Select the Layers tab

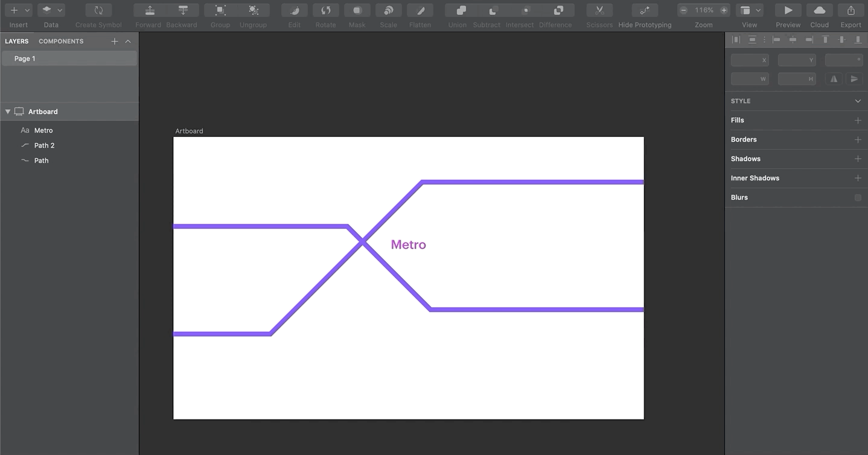point(17,41)
